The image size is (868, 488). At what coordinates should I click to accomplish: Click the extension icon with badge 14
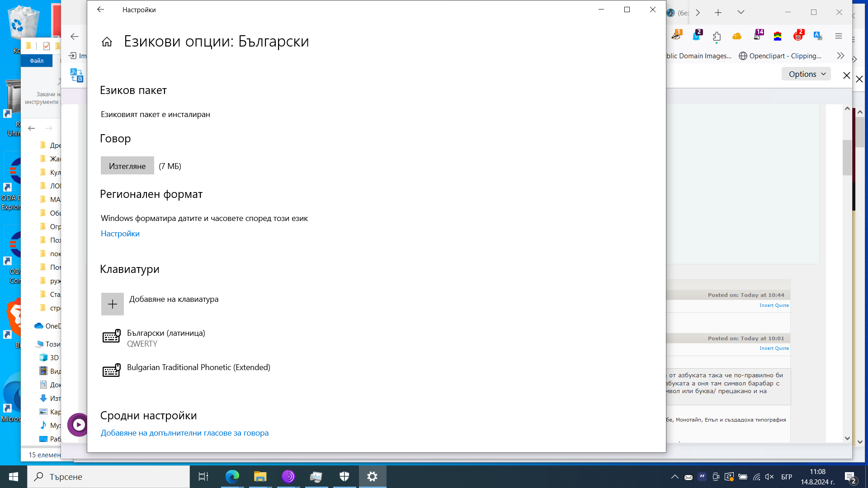tap(758, 35)
